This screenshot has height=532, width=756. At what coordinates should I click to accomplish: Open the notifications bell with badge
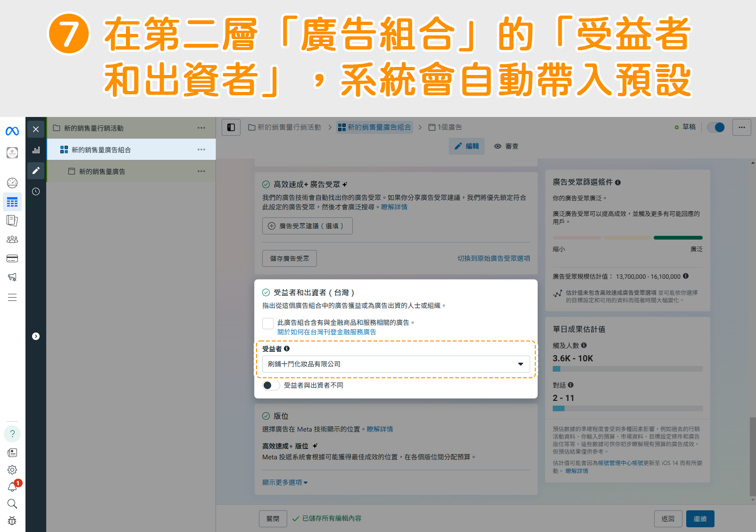coord(13,486)
